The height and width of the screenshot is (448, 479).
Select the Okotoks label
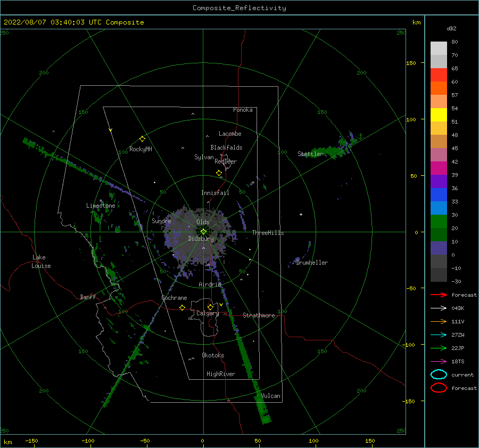tap(213, 355)
